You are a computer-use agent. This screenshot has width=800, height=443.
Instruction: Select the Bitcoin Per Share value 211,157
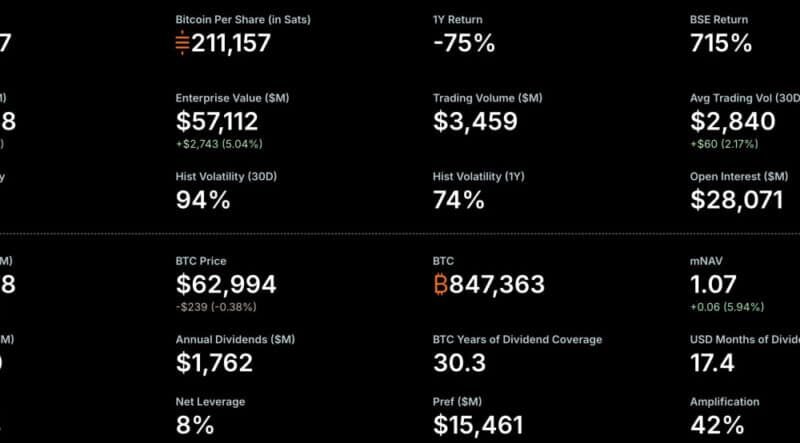(x=231, y=43)
